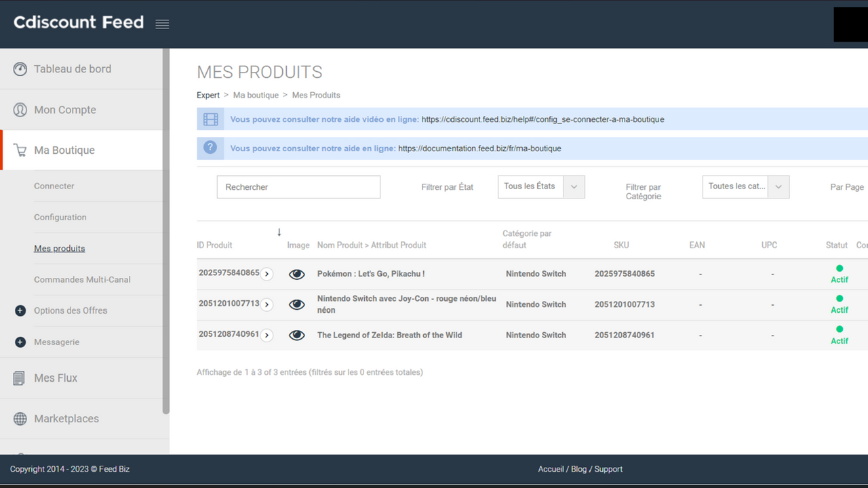Open the cdiscount.feed.biz video help link
Viewport: 868px width, 488px height.
point(542,119)
